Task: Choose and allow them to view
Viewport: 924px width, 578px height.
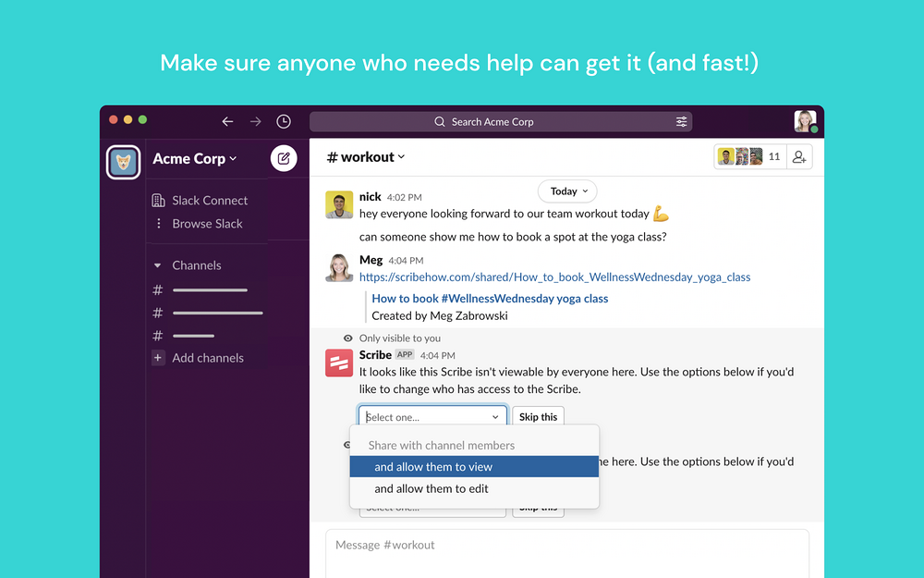Action: pyautogui.click(x=474, y=466)
